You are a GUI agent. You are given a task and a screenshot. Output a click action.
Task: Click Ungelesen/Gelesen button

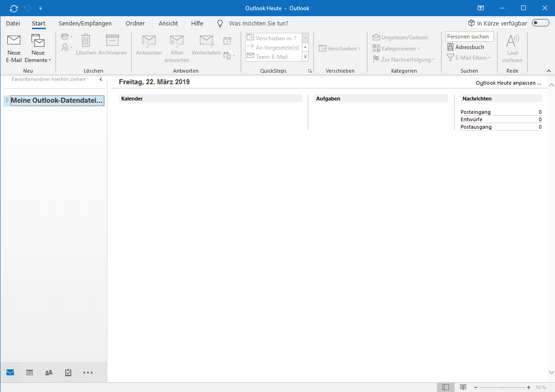pyautogui.click(x=400, y=37)
